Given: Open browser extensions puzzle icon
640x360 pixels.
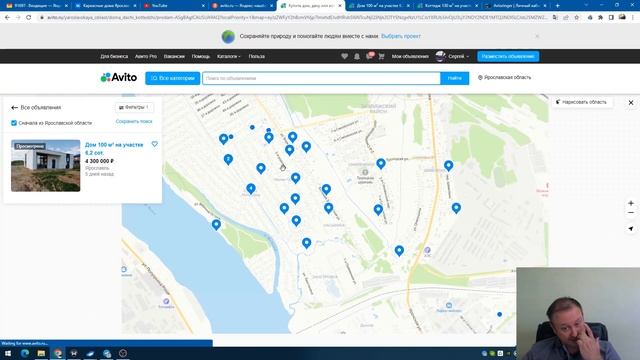Looking at the screenshot, I should (600, 18).
